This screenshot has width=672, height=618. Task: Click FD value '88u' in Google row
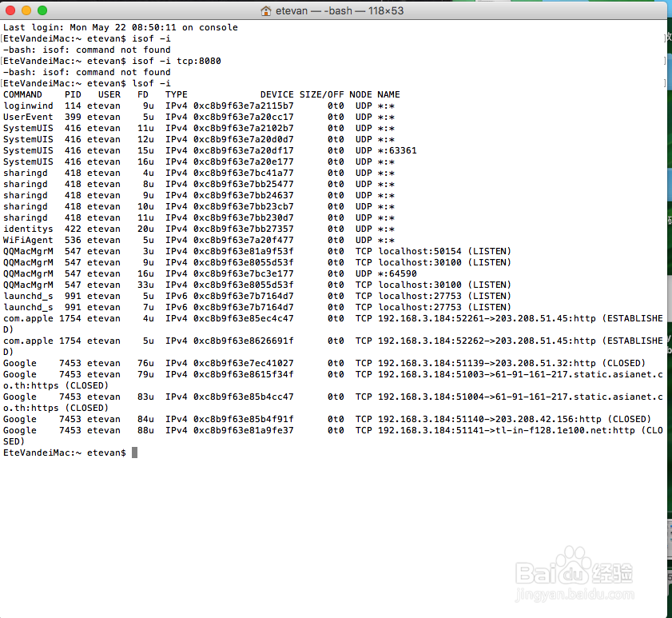click(x=145, y=430)
